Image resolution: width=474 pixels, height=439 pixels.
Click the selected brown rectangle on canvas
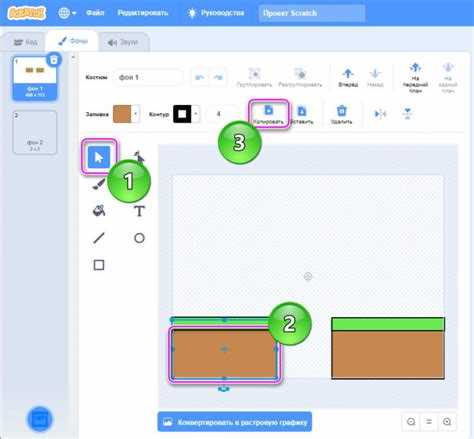[x=224, y=354]
